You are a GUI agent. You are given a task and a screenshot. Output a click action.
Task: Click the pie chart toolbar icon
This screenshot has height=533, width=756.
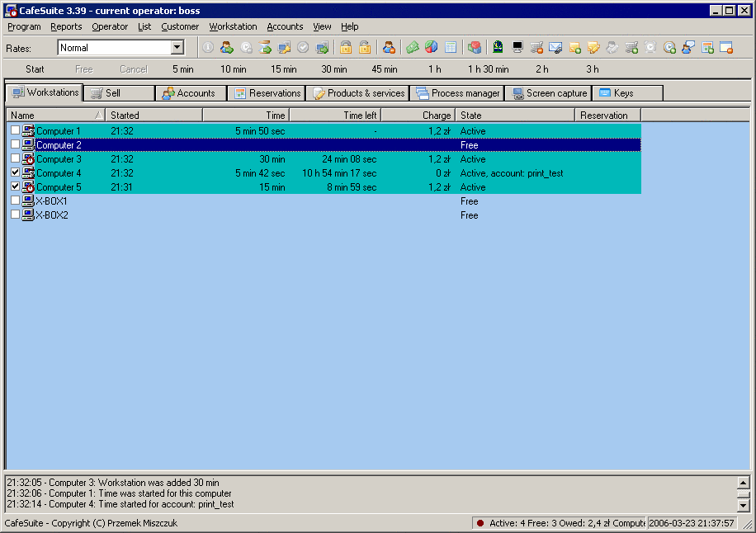431,48
